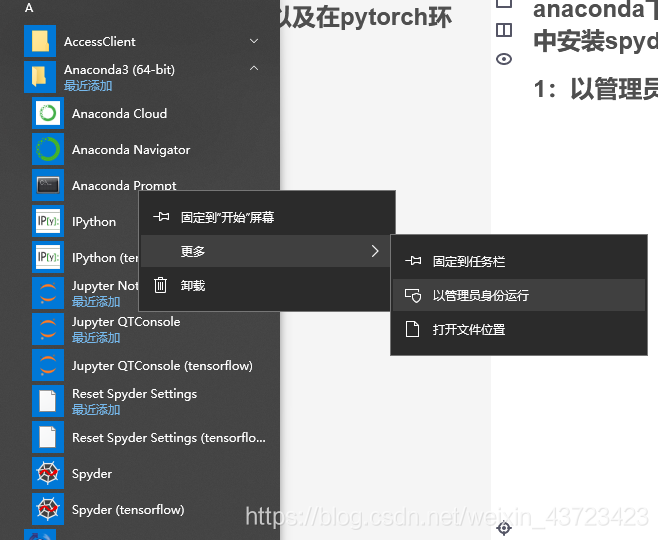The image size is (658, 540).
Task: Collapse the Anaconda3 (64-bit) folder chevron
Action: [x=254, y=68]
